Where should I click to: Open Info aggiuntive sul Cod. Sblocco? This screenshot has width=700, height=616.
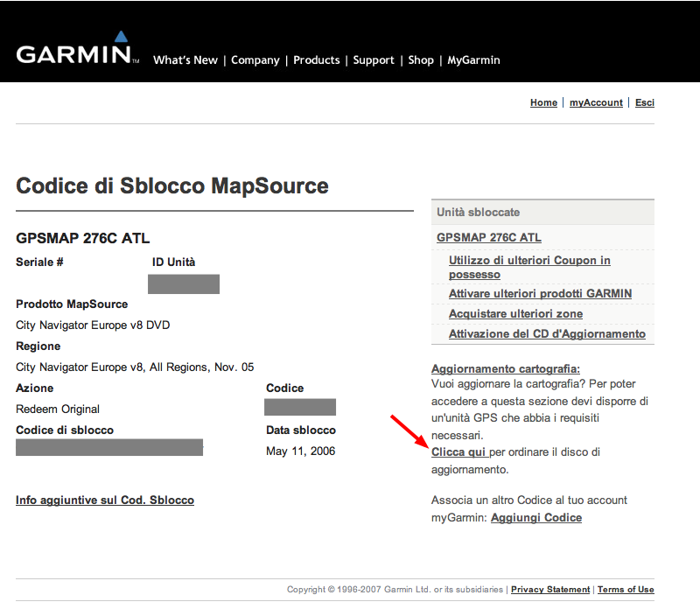(105, 500)
